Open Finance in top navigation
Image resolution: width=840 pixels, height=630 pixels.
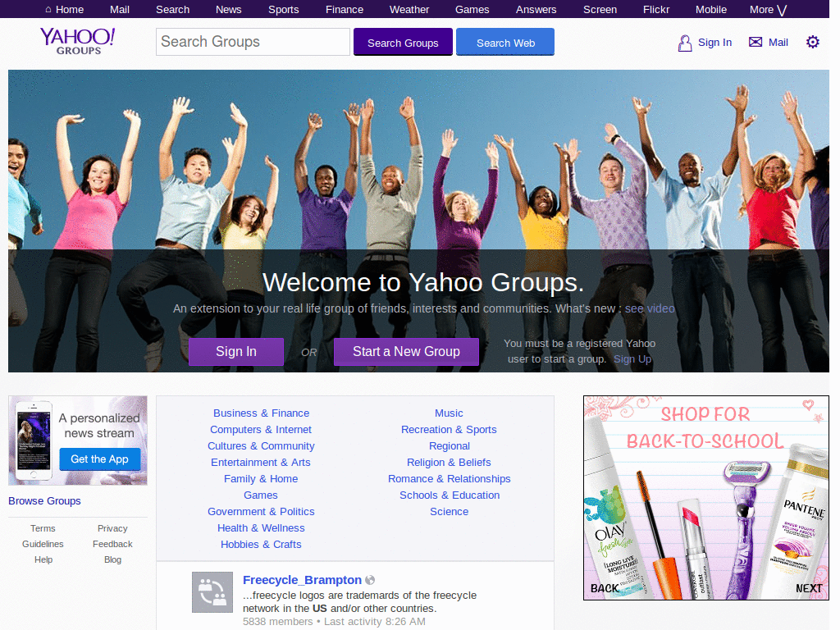(x=345, y=10)
